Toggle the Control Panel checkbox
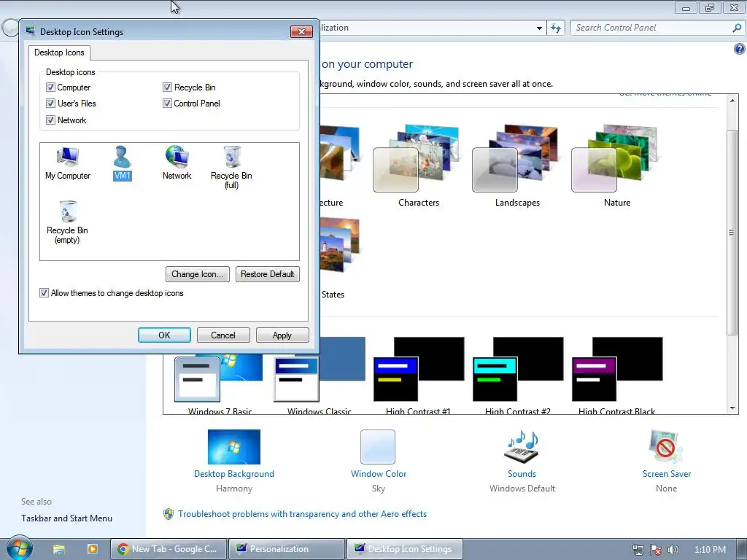747x560 pixels. click(167, 104)
